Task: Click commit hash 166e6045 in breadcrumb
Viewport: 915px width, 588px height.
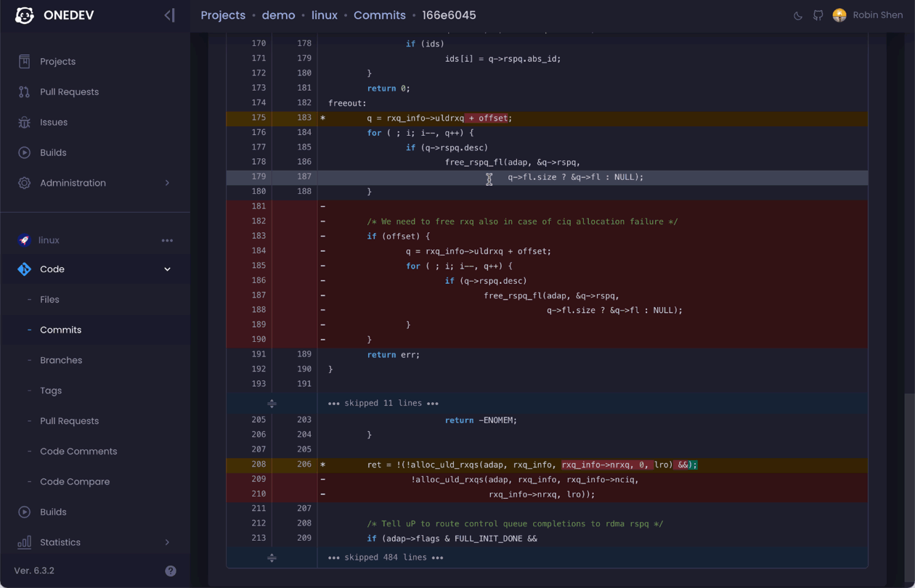Action: pyautogui.click(x=449, y=15)
